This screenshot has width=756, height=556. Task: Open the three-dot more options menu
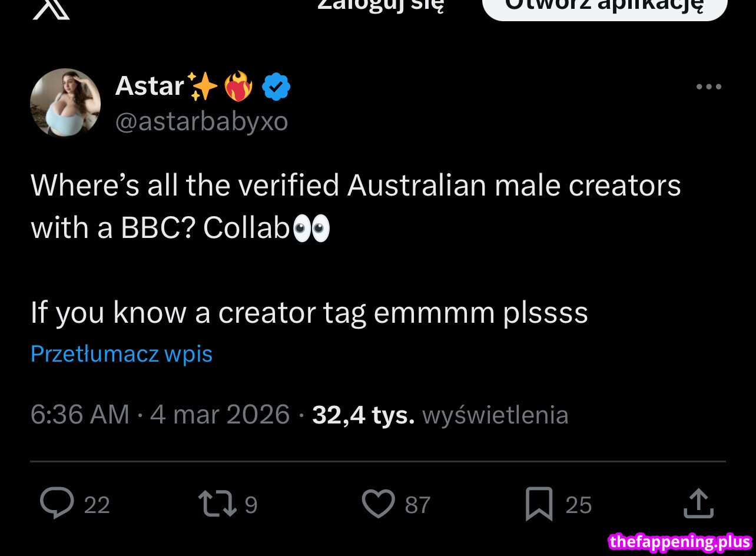pyautogui.click(x=708, y=87)
